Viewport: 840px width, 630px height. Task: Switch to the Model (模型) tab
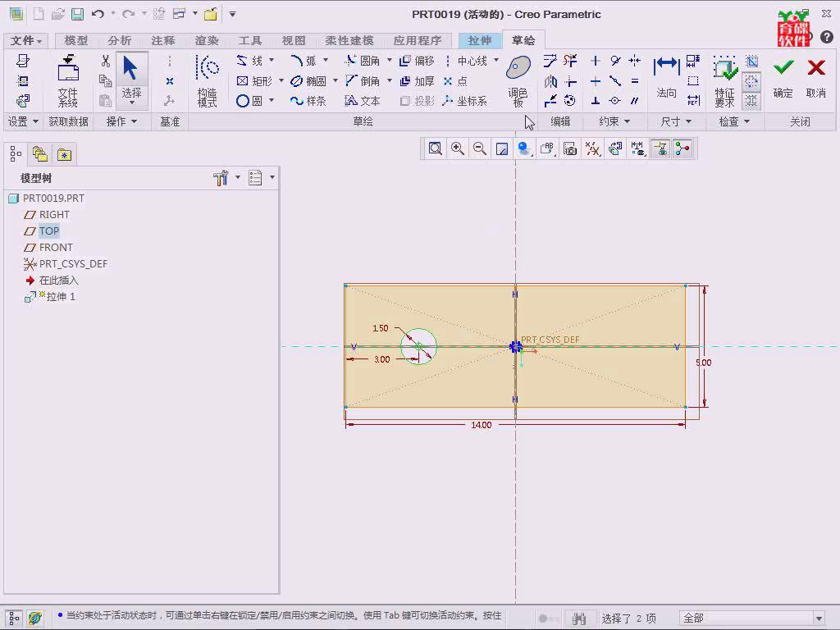pos(75,40)
